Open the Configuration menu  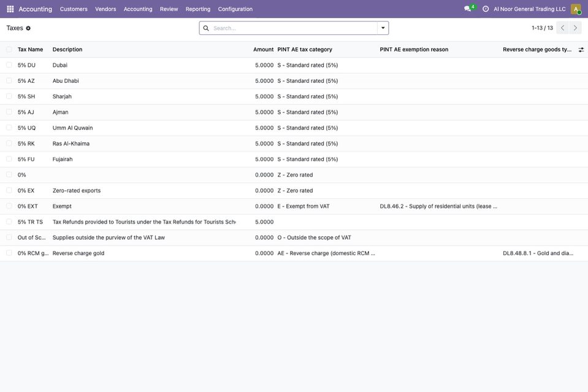pyautogui.click(x=235, y=9)
